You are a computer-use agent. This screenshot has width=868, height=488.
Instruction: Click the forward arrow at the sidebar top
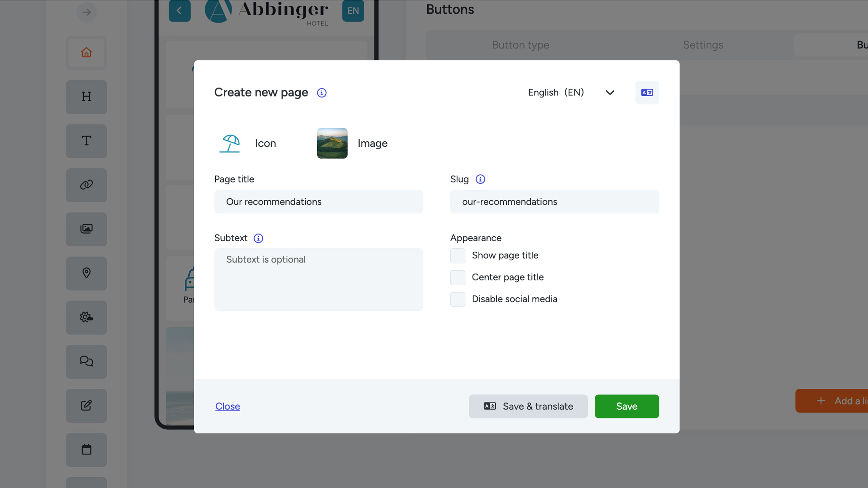86,12
